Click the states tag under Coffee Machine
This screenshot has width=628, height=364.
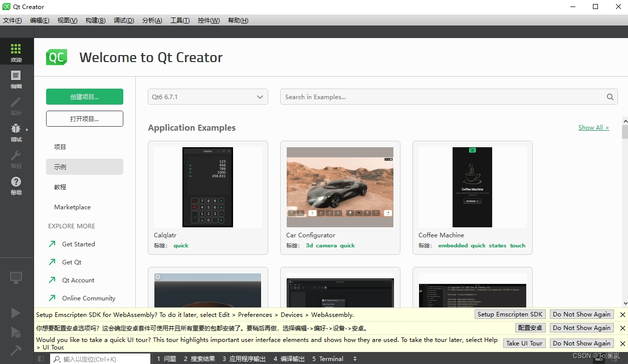498,245
